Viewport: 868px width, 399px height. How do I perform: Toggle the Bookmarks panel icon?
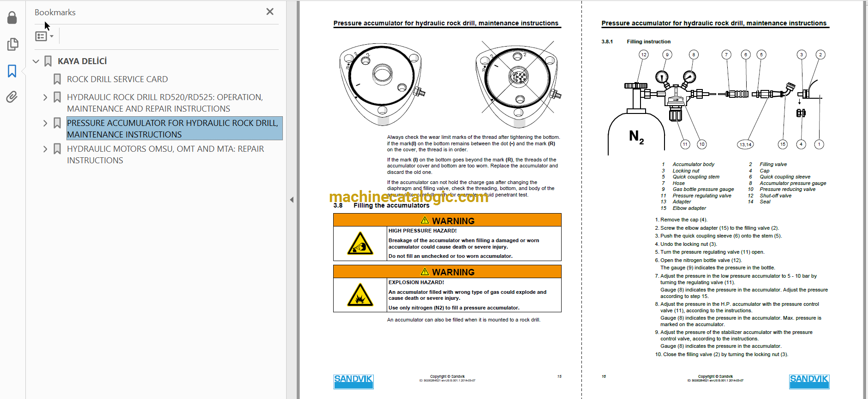(12, 71)
